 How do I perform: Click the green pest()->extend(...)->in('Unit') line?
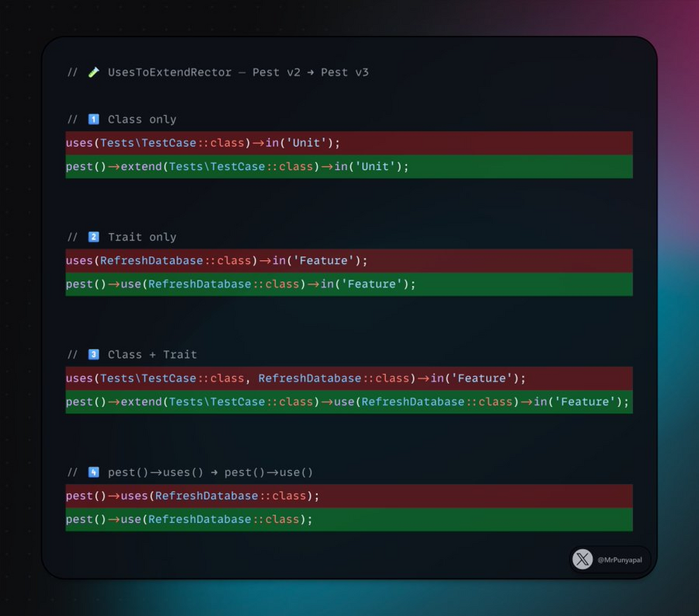[237, 166]
